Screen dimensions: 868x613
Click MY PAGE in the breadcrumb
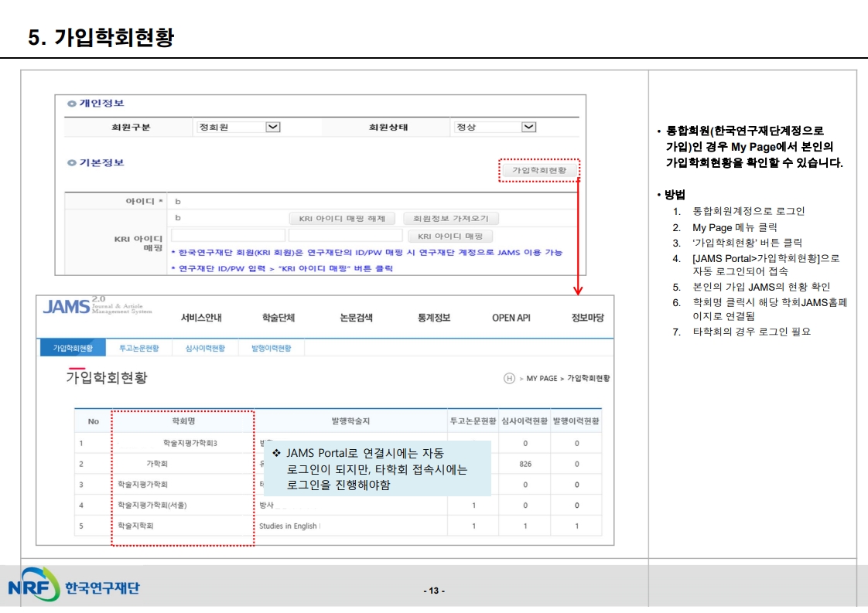pos(542,379)
